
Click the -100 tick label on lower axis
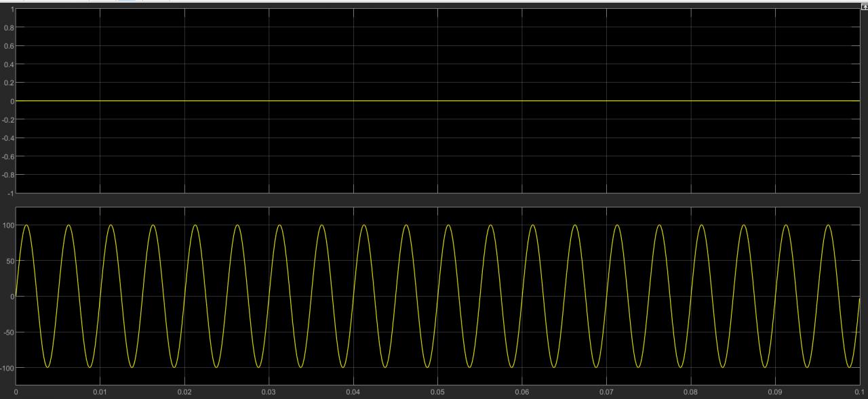coord(7,368)
